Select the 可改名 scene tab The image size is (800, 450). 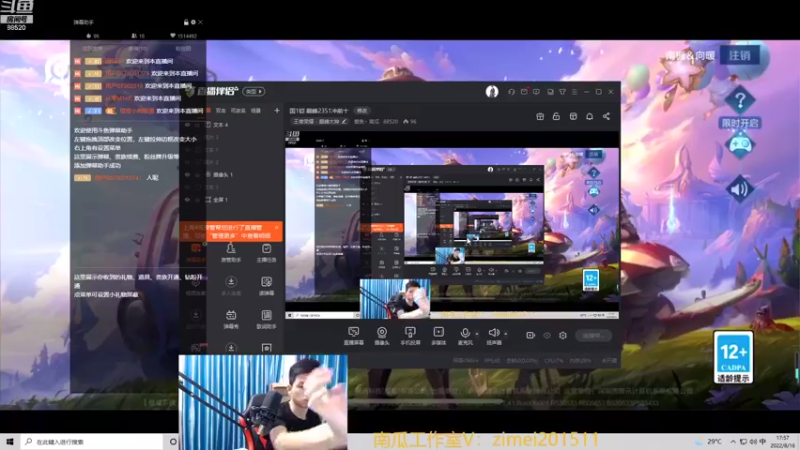pos(238,110)
